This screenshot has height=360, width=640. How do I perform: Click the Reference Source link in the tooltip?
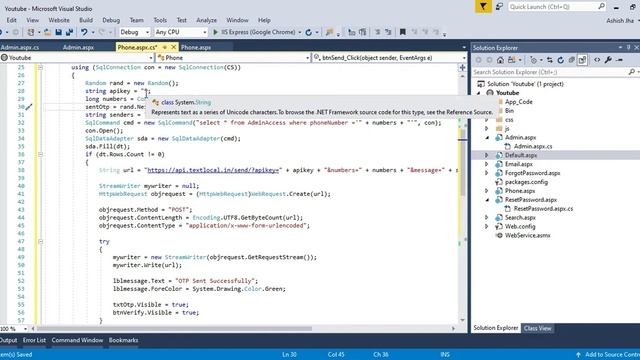(x=469, y=112)
